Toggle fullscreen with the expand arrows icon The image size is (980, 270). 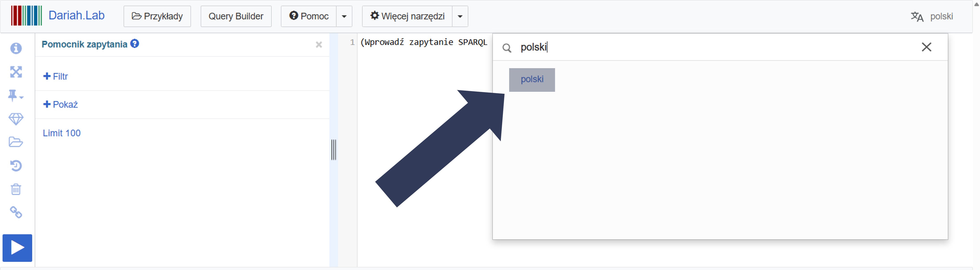[x=16, y=72]
